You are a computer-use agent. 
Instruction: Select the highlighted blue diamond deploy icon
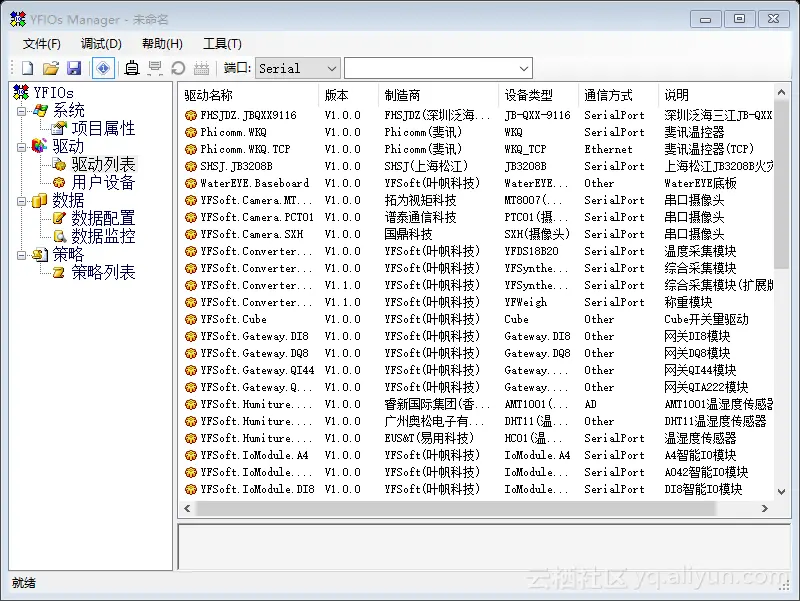point(103,68)
